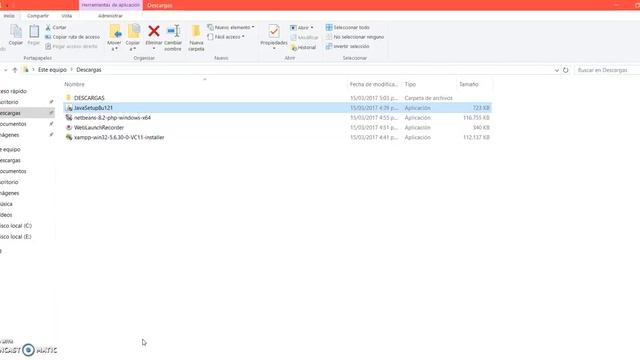Viewport: 640px width, 360px height.
Task: Click Carpeta de archivos type cell
Action: click(429, 98)
